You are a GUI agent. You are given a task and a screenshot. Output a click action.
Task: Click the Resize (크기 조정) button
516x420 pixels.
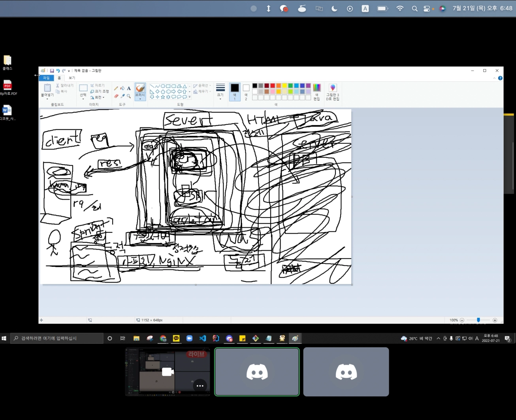(x=100, y=91)
